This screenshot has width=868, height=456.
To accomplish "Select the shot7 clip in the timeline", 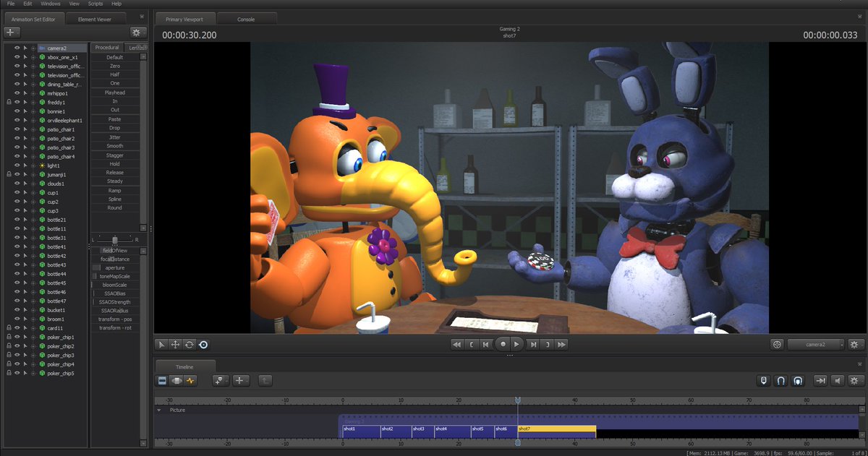I will click(556, 431).
